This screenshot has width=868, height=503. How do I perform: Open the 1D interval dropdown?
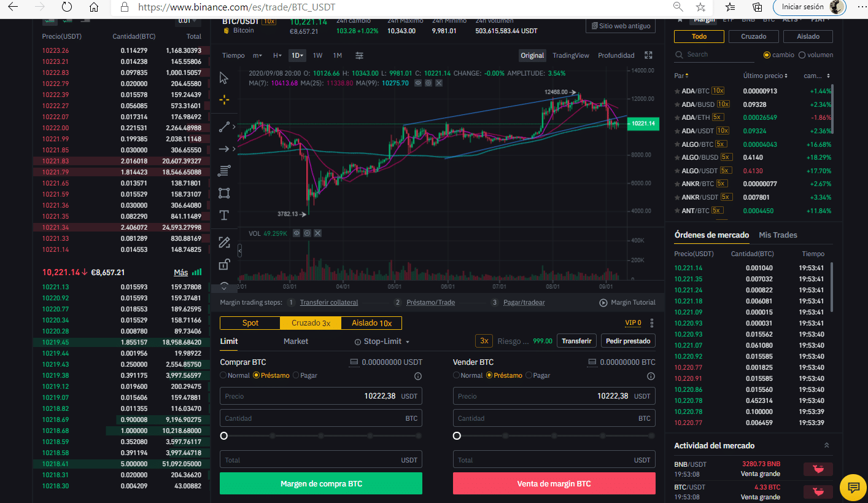(298, 55)
